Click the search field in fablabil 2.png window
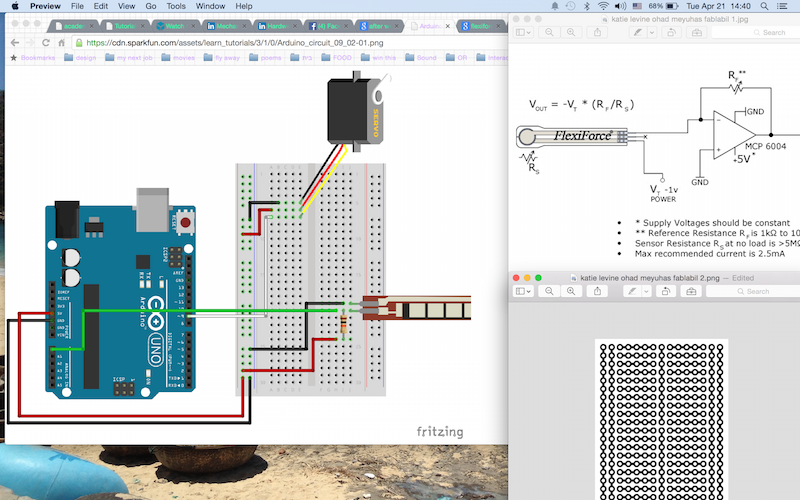 pyautogui.click(x=753, y=291)
